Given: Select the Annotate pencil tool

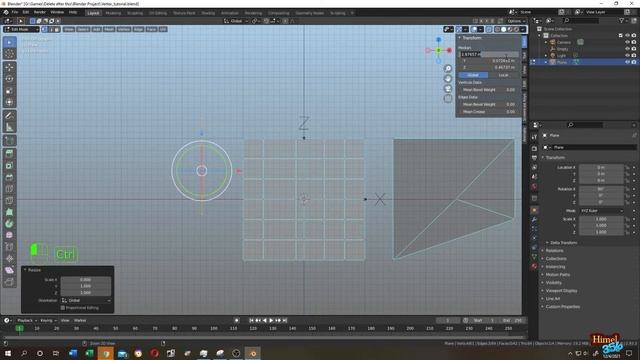Looking at the screenshot, I should (9, 116).
